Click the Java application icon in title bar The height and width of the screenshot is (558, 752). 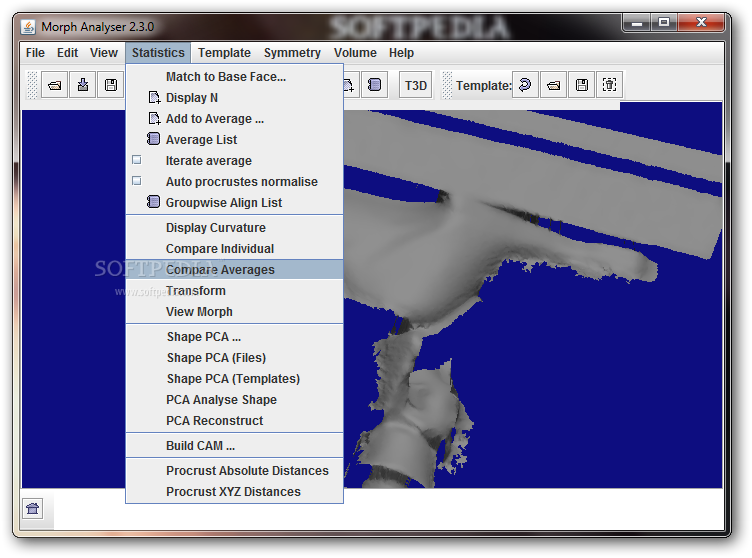[28, 27]
